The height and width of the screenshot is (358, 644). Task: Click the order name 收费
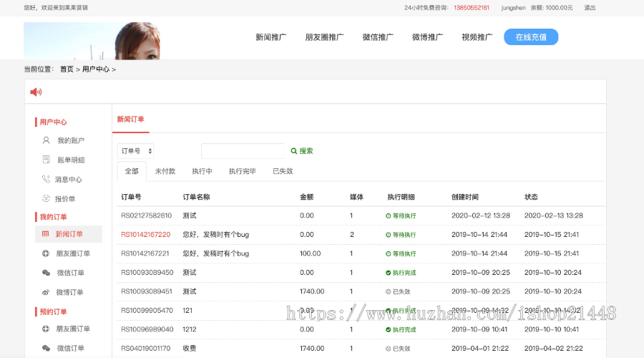point(190,348)
